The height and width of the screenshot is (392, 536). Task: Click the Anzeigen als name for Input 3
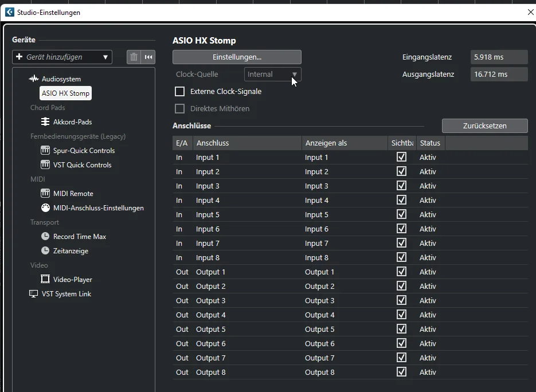[316, 186]
